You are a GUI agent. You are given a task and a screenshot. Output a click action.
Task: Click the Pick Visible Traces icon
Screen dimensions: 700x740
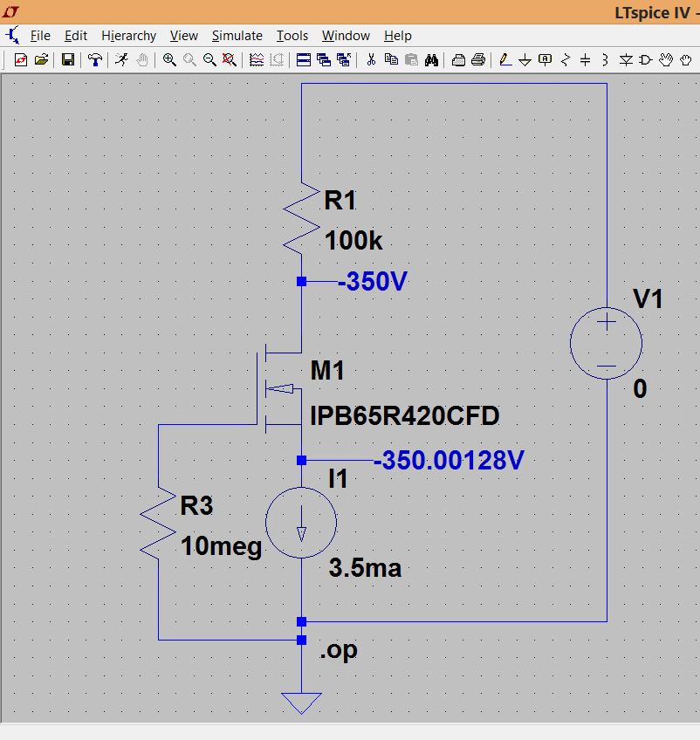tap(257, 60)
